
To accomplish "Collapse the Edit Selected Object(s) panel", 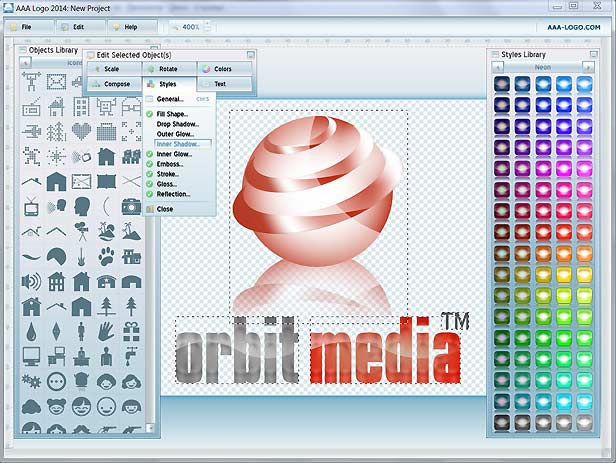I will pyautogui.click(x=250, y=55).
